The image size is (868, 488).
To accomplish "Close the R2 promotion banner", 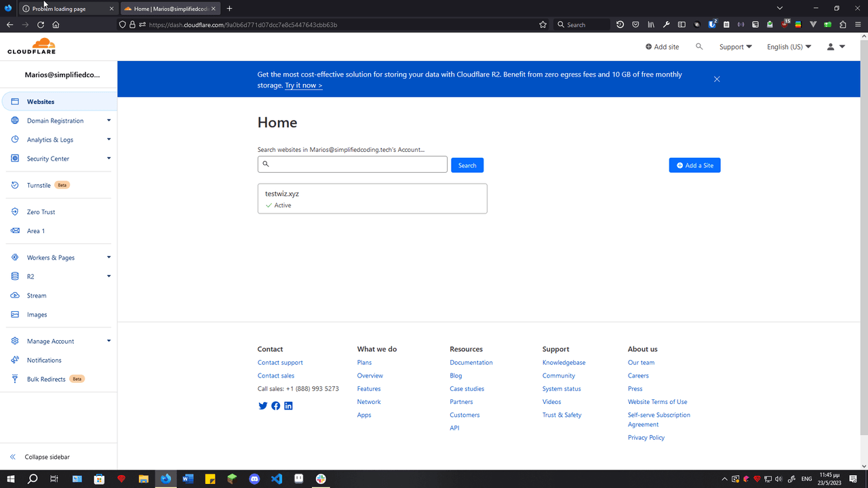I will coord(717,79).
